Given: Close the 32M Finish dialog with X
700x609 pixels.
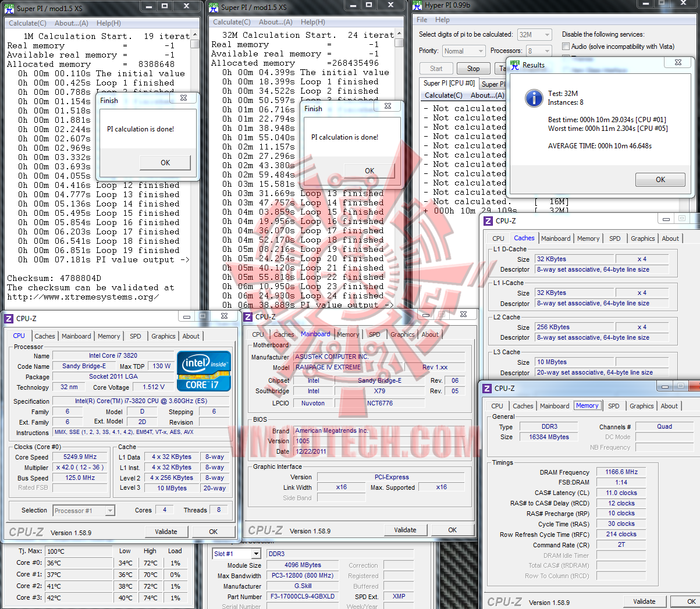Looking at the screenshot, I should [388, 106].
